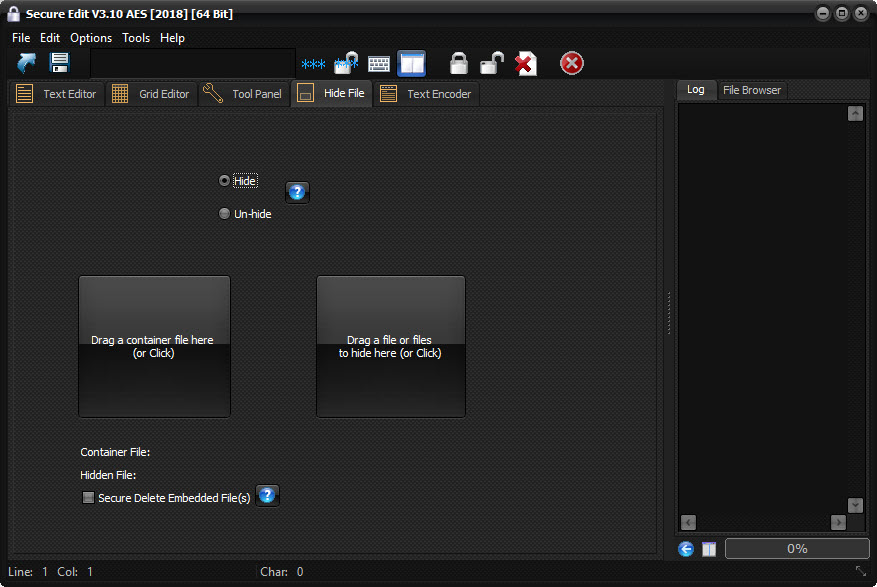Click the blue back arrow under log
877x587 pixels.
(x=686, y=549)
